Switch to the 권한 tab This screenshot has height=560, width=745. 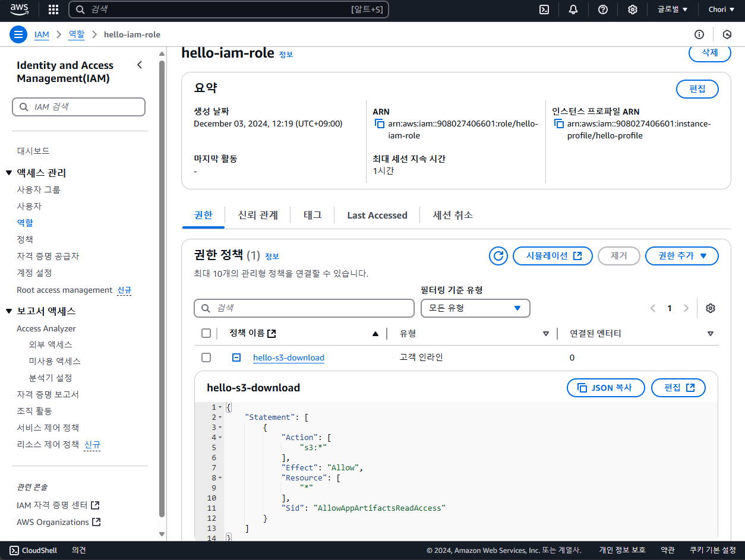(203, 215)
